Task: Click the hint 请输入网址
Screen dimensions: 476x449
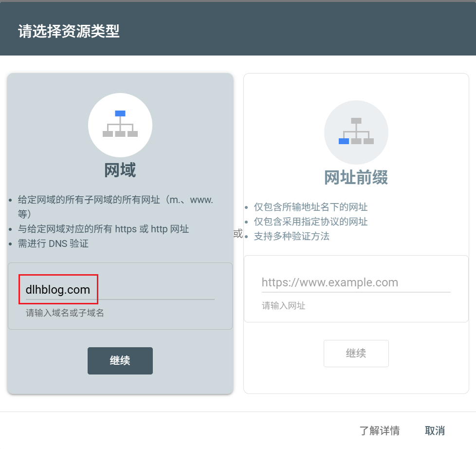Action: [284, 306]
